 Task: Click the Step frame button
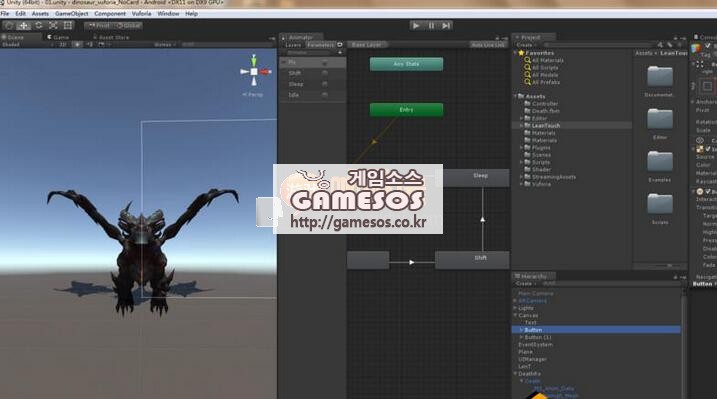pos(446,26)
